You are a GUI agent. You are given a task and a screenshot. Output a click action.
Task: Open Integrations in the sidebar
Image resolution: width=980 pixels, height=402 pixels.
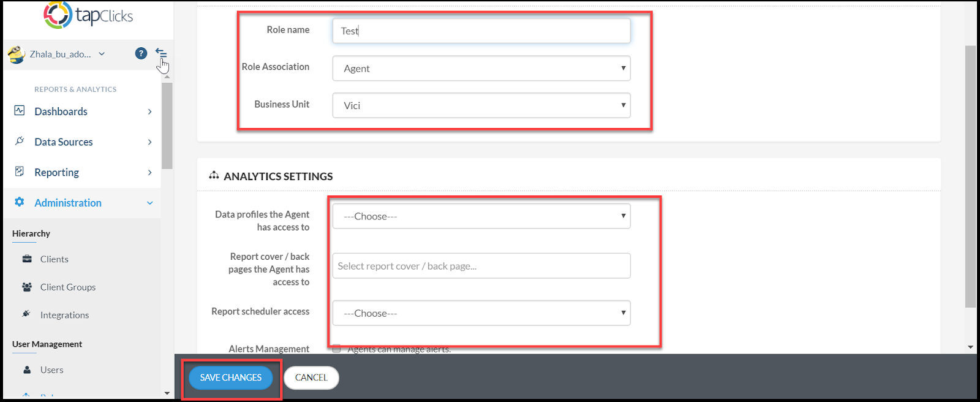[64, 315]
